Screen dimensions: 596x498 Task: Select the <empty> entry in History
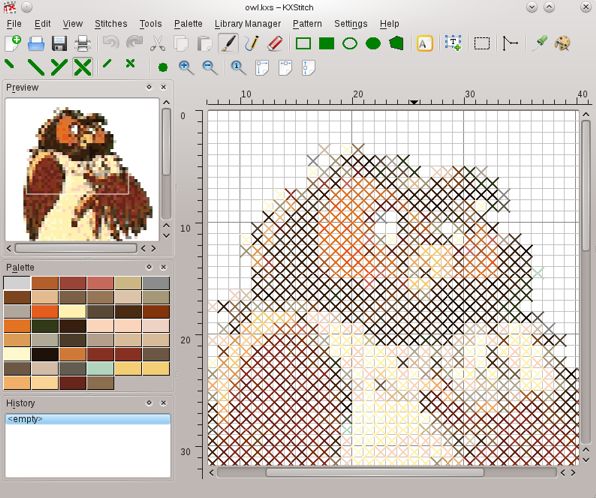88,419
